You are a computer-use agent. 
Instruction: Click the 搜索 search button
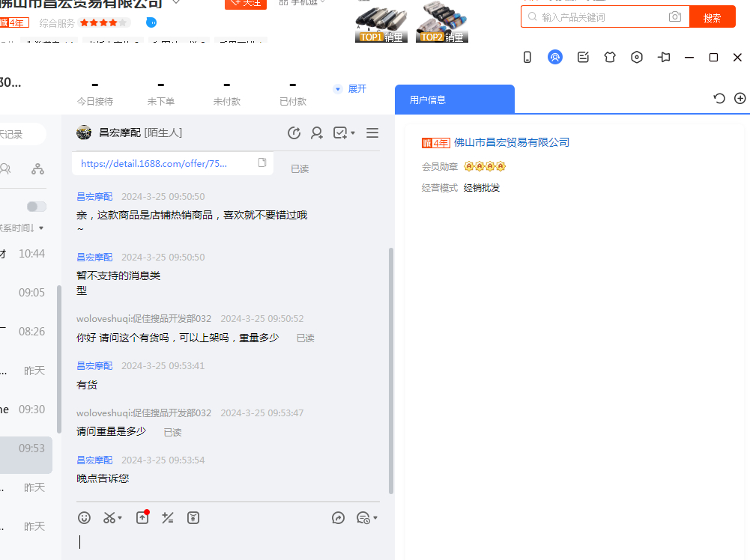(713, 17)
